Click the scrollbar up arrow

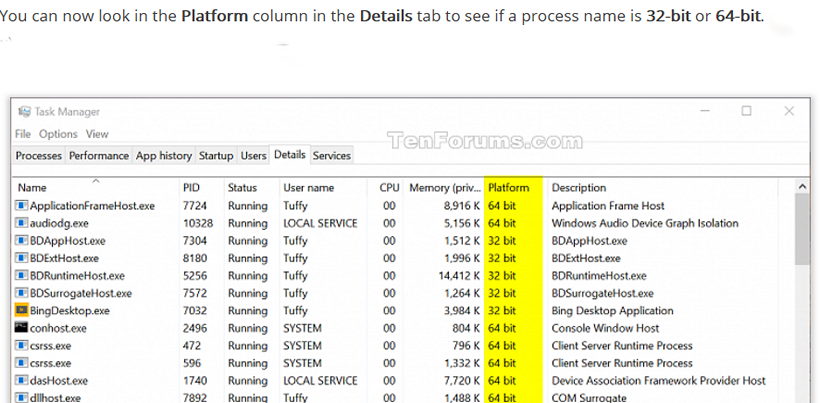802,187
